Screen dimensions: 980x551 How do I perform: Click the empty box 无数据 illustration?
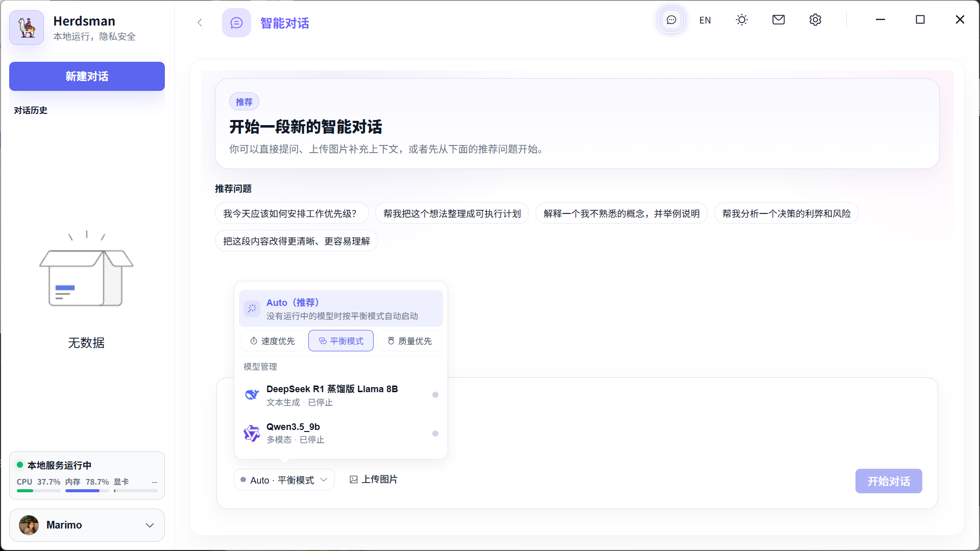[86, 270]
